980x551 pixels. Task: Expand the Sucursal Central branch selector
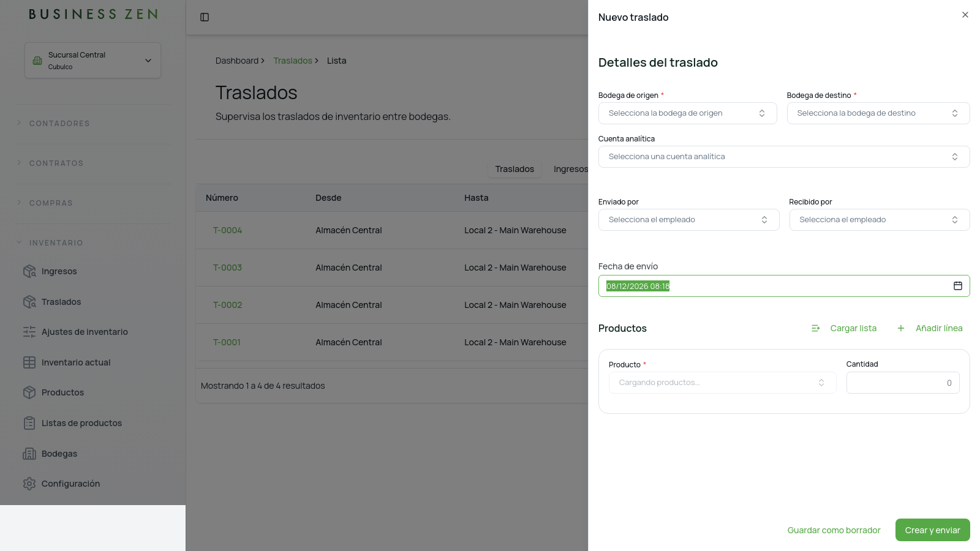[x=92, y=61]
